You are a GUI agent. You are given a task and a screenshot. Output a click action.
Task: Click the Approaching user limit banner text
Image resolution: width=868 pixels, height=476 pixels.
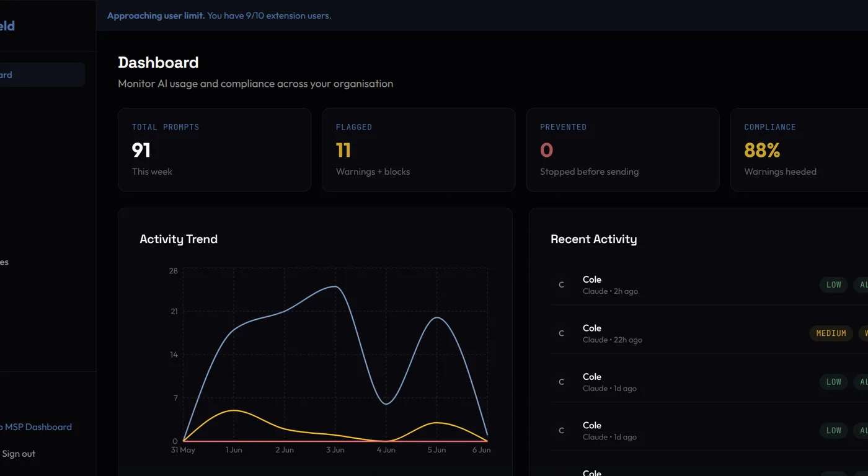click(x=156, y=15)
